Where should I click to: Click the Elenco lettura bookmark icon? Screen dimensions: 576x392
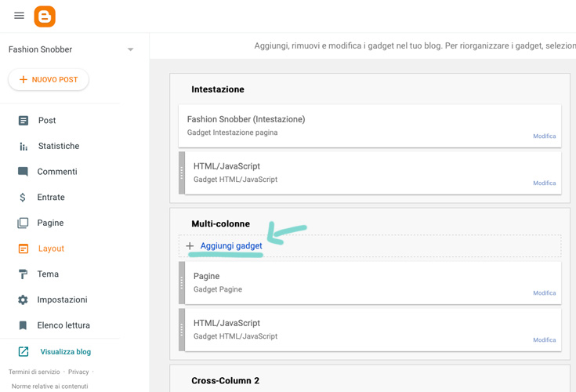click(x=23, y=325)
